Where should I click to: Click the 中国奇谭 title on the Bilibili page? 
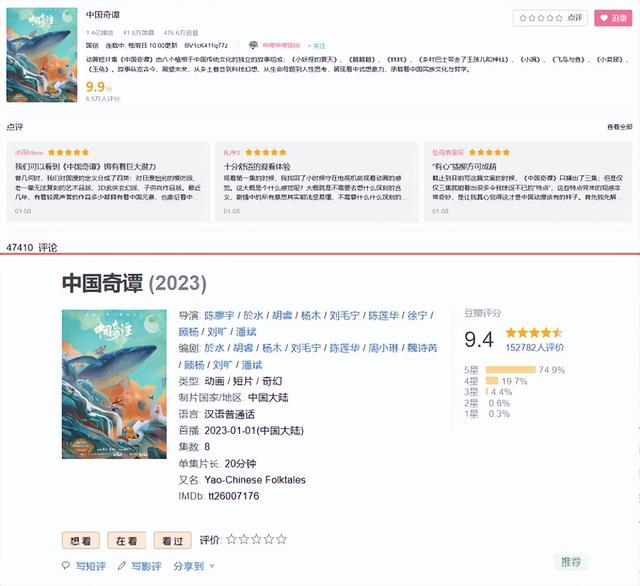point(103,15)
